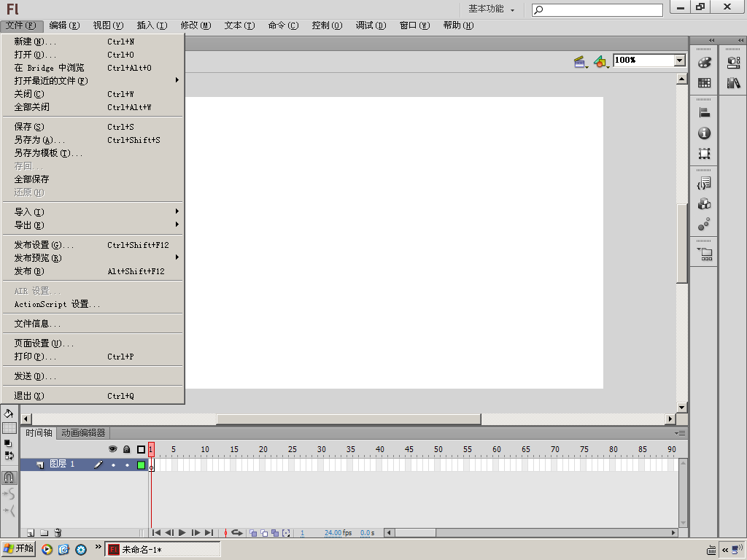Click the modify markers icon
The width and height of the screenshot is (747, 560).
coord(286,533)
